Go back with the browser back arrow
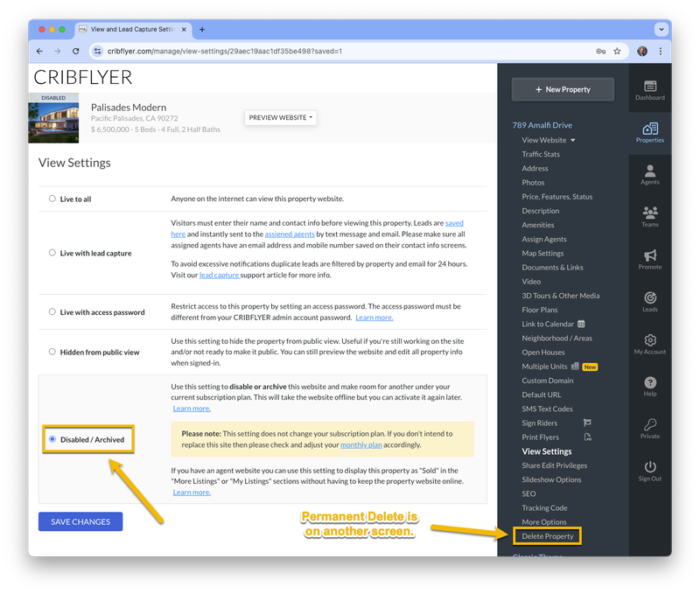The image size is (700, 594). pos(39,52)
